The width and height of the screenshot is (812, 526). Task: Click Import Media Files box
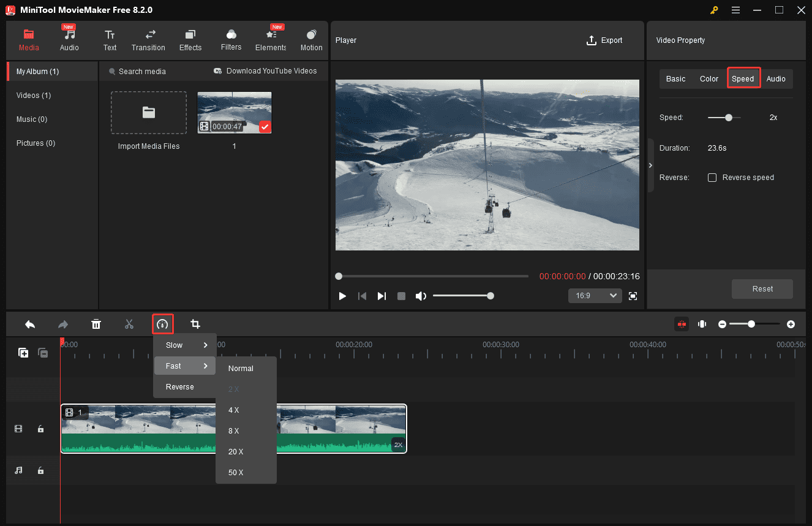149,113
